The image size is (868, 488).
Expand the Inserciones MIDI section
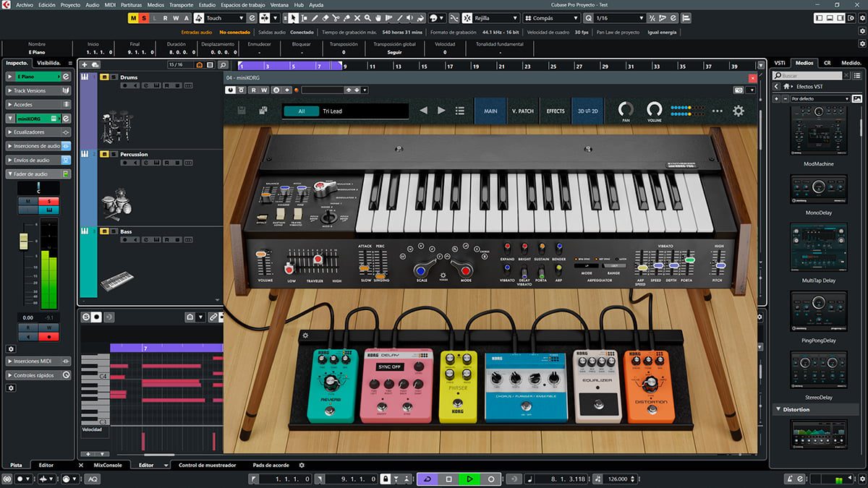point(38,361)
